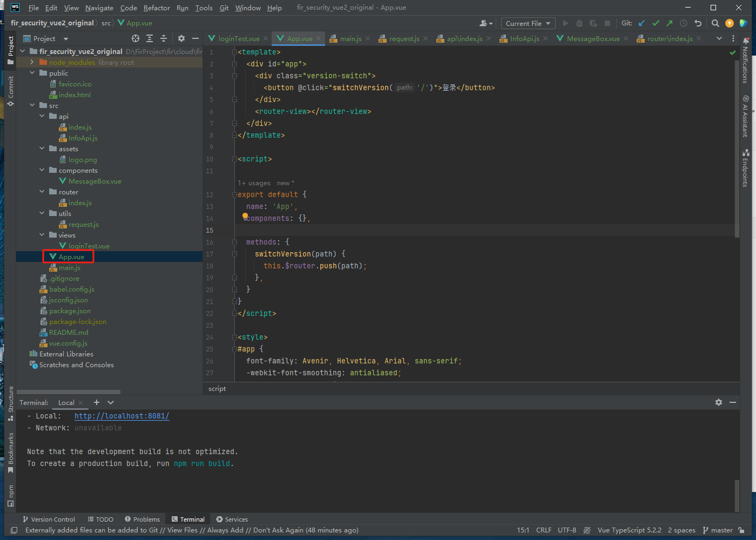Image resolution: width=756 pixels, height=540 pixels.
Task: Toggle the Project tool window stripe button
Action: (10, 50)
